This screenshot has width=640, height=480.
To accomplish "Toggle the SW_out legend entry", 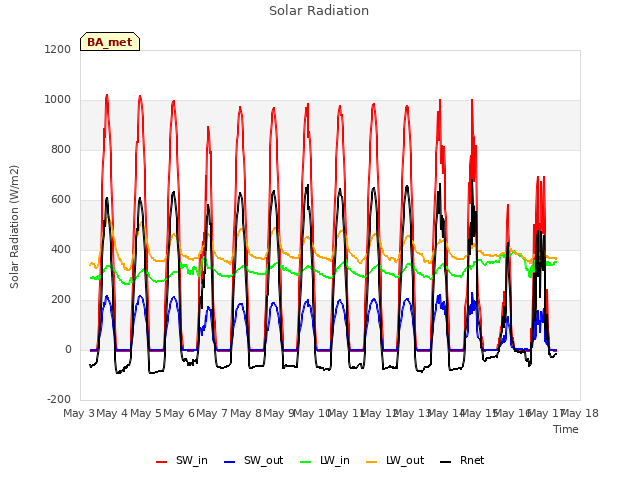I will (x=253, y=461).
